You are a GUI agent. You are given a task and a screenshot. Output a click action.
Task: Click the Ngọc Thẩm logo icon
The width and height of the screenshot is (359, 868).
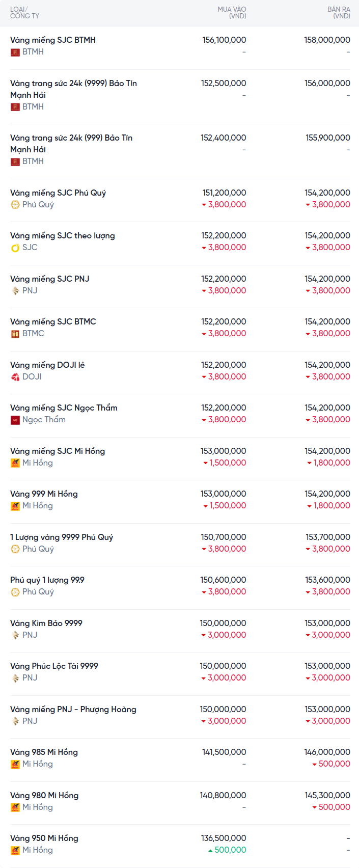coord(15,420)
